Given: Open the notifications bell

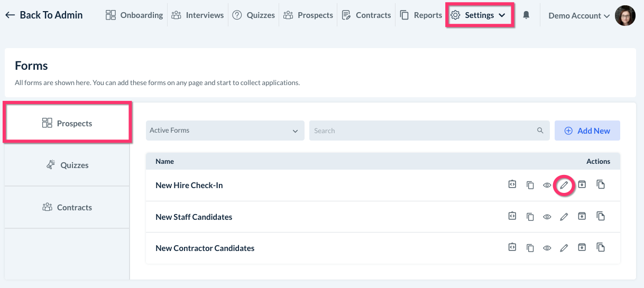Looking at the screenshot, I should tap(526, 15).
